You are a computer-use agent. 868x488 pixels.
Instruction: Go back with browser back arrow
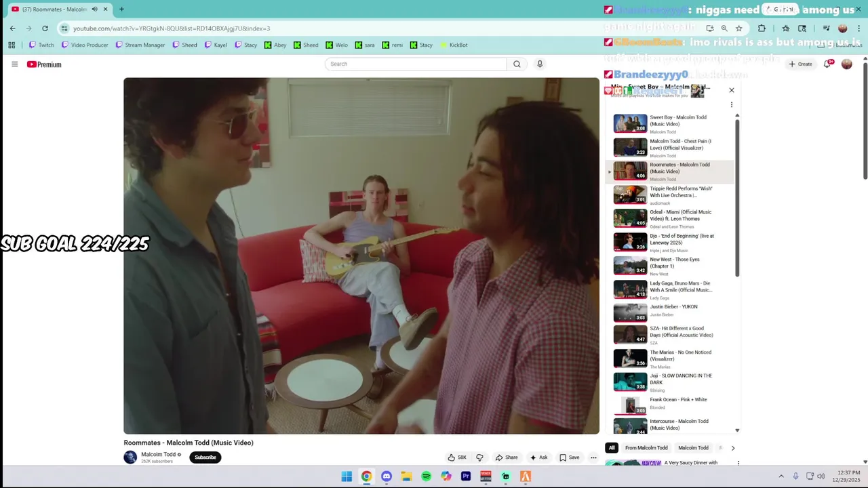click(12, 28)
